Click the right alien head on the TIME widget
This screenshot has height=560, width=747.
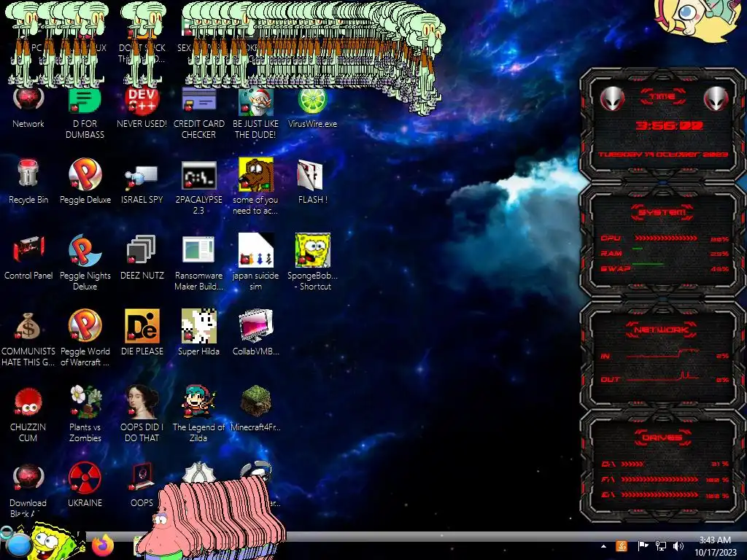[716, 99]
